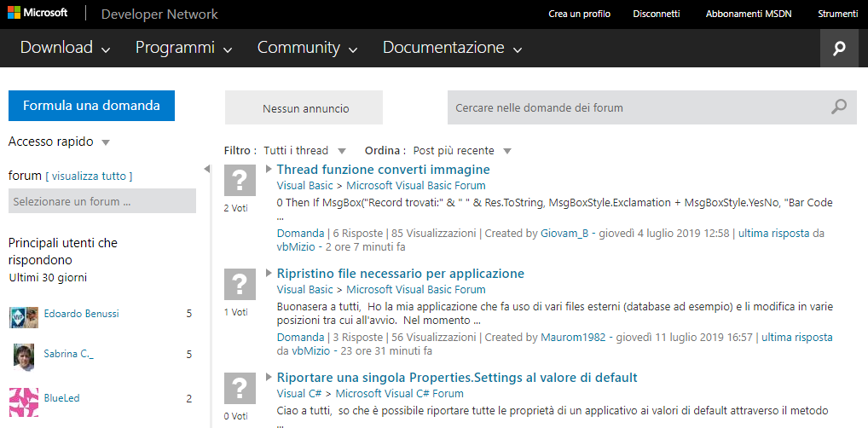Click 0 Voti count
This screenshot has width=868, height=428.
[236, 416]
